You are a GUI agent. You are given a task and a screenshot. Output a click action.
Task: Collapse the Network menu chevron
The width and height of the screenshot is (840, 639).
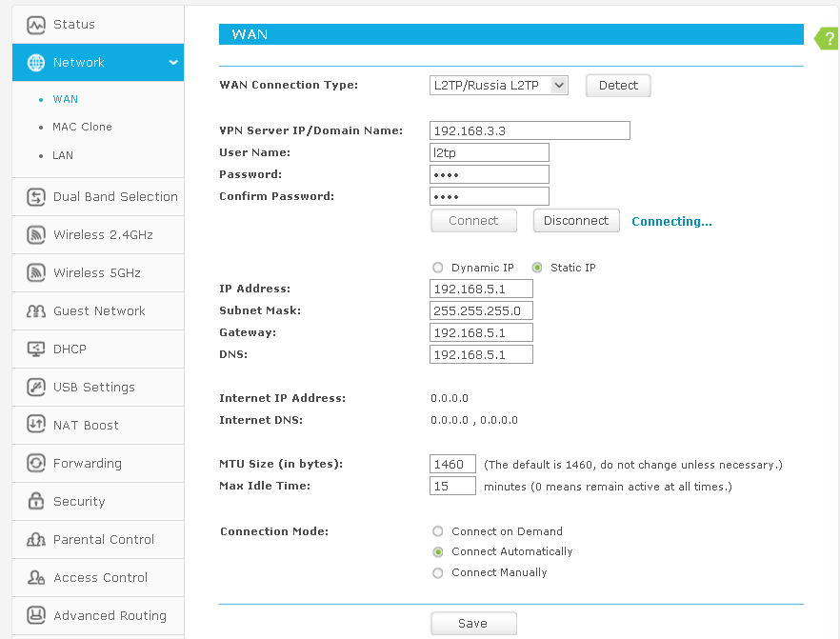[x=172, y=63]
